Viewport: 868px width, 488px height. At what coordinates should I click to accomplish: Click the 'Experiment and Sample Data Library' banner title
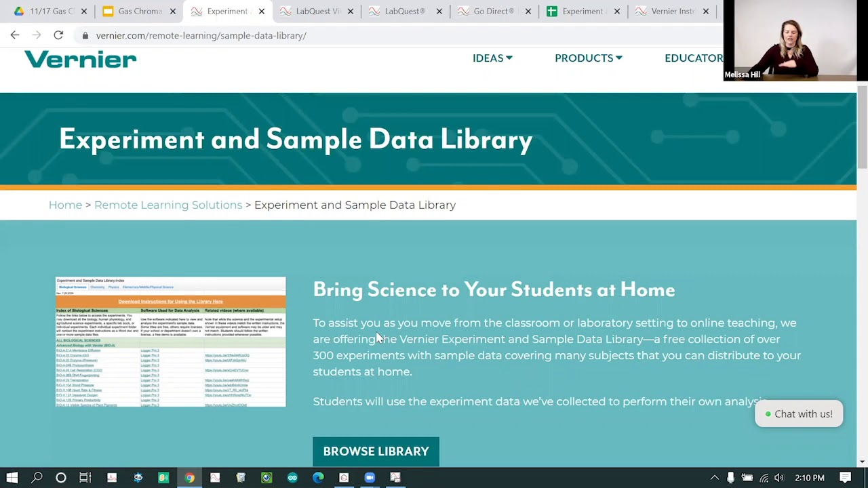[x=296, y=139]
